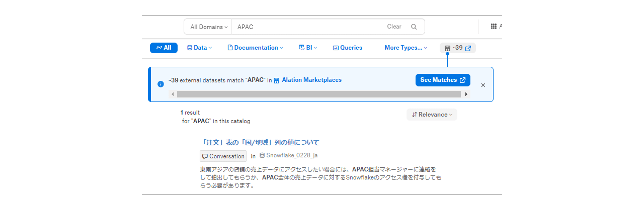This screenshot has height=210, width=644.
Task: Click the magnifying glass search icon
Action: point(414,27)
